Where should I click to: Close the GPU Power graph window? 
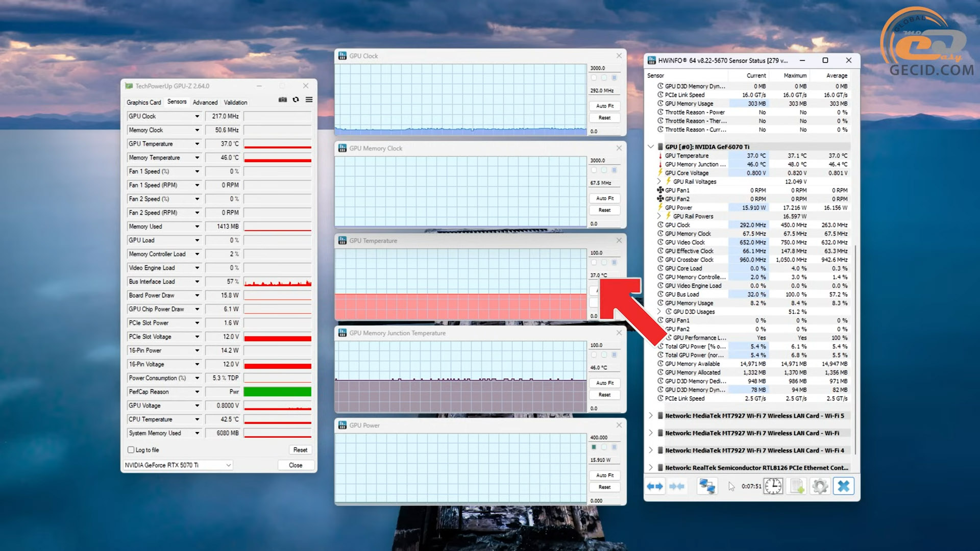point(619,425)
